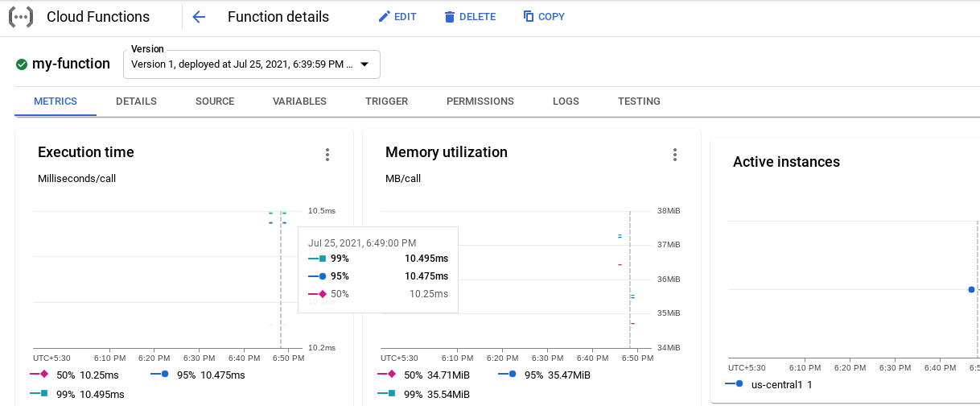Click the Edit pencil button

tap(397, 17)
